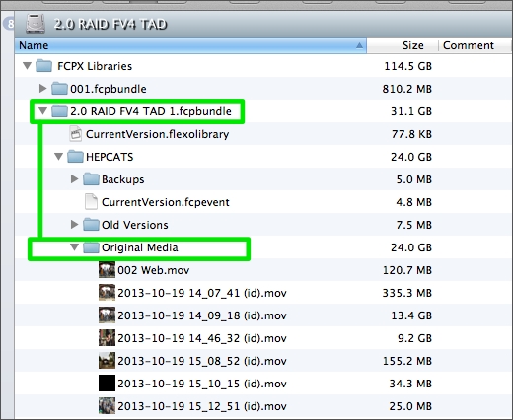Select CurrentVersion.fcpevent document icon

coord(91,202)
